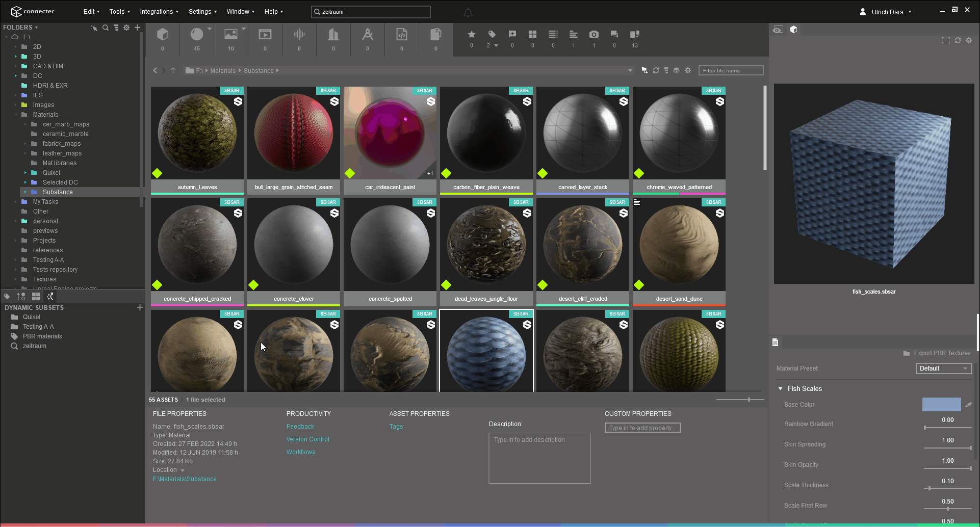980x527 pixels.
Task: Open the Settings menu
Action: (202, 12)
